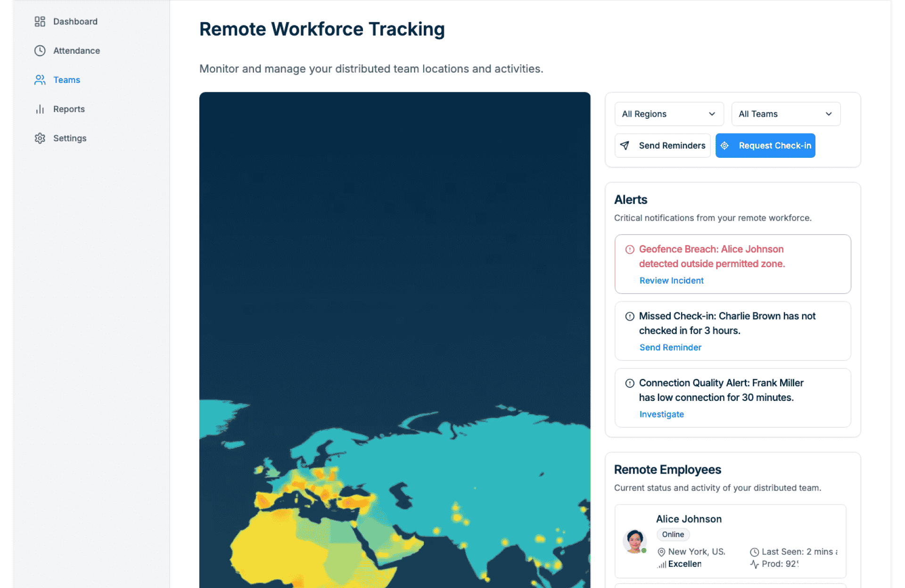
Task: Click the Dashboard grid icon
Action: click(x=40, y=22)
